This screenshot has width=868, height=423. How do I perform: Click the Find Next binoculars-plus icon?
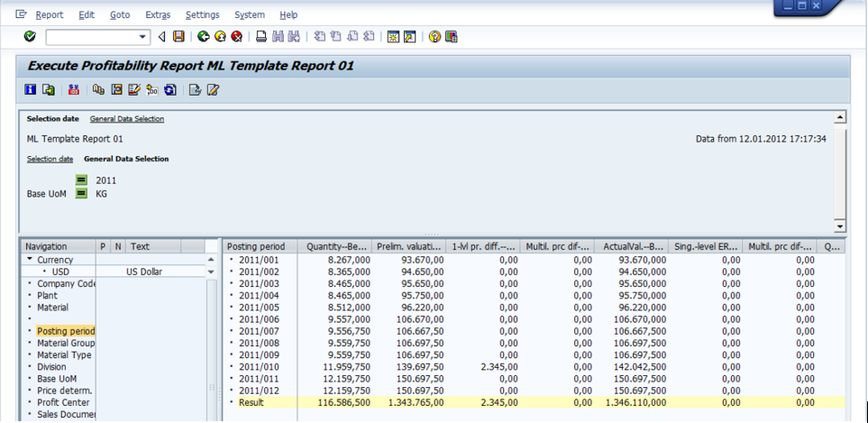coord(294,37)
